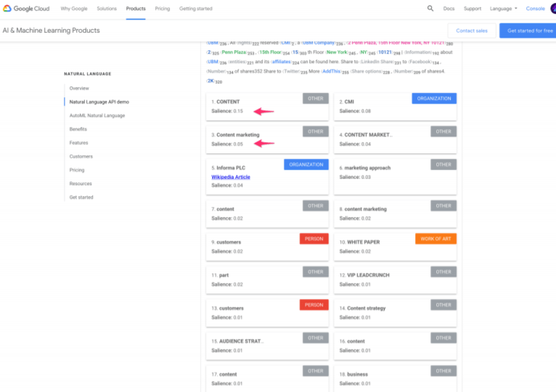The width and height of the screenshot is (556, 392).
Task: Open the Why Google menu
Action: [x=74, y=9]
